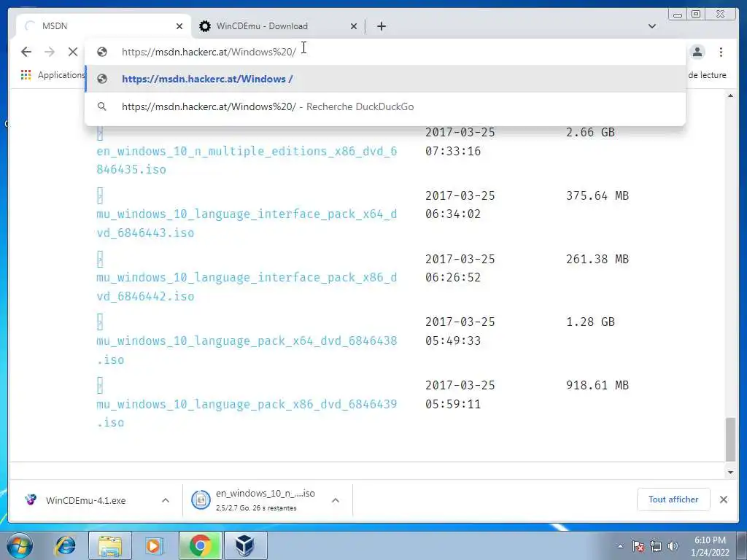747x560 pixels.
Task: Click the 2017-03-25 05:49:33 date
Action: click(x=460, y=332)
